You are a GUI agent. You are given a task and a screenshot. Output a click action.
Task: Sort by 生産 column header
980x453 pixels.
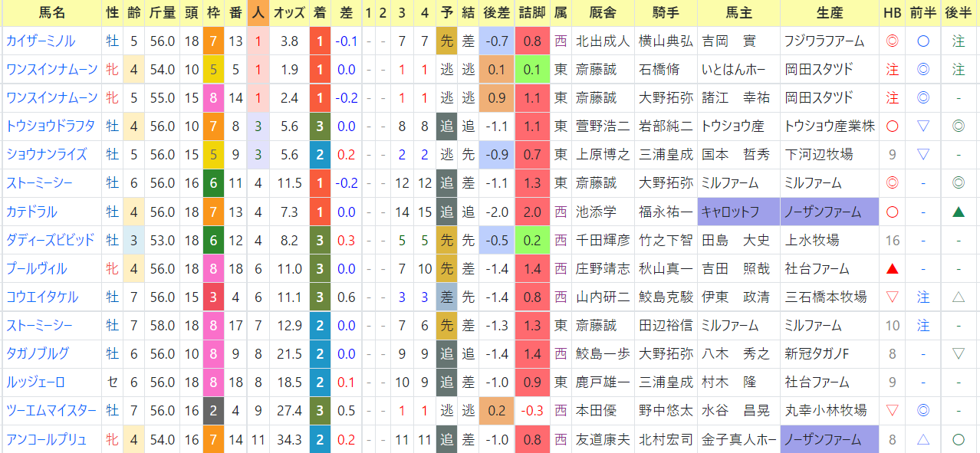830,13
